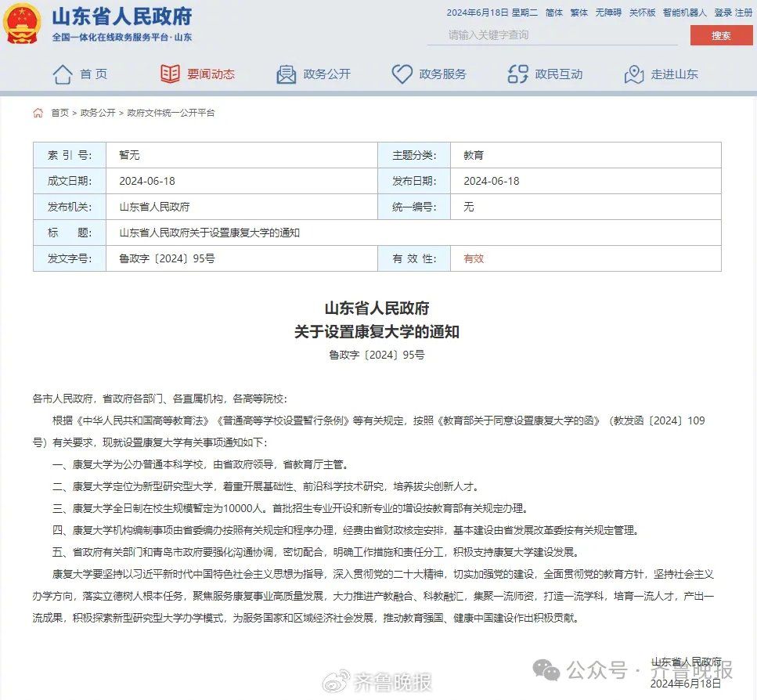Click 政府文件统一公开平台 breadcrumb link
This screenshot has height=700, width=757.
171,113
